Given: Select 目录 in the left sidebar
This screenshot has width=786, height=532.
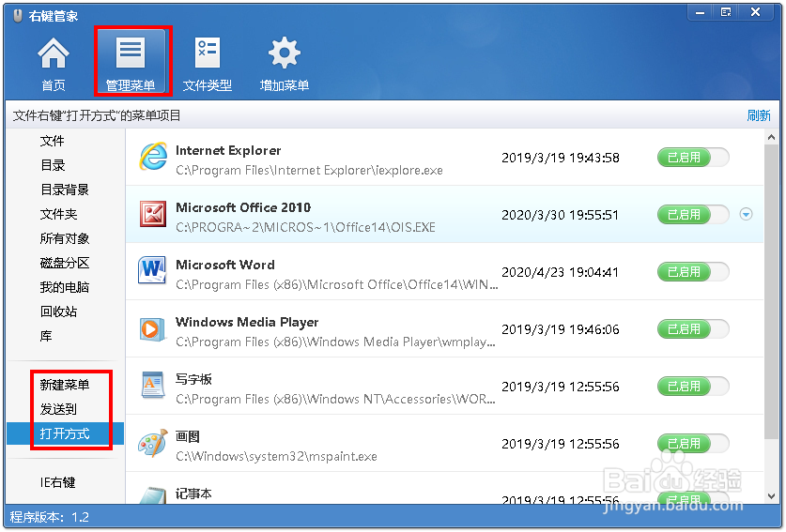Looking at the screenshot, I should click(x=53, y=165).
